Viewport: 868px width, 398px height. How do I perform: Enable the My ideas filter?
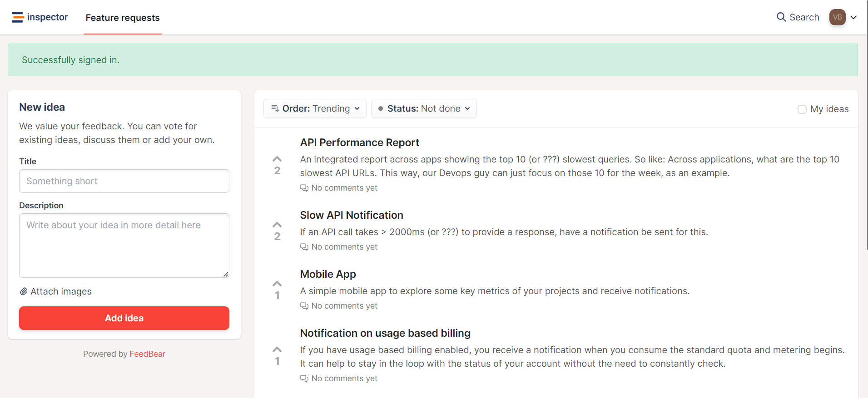click(x=802, y=109)
